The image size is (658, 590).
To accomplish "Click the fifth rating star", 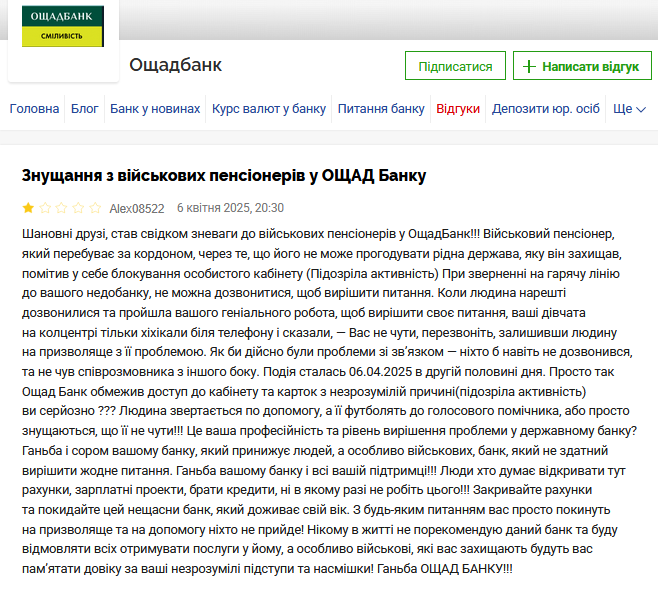I will pos(96,209).
